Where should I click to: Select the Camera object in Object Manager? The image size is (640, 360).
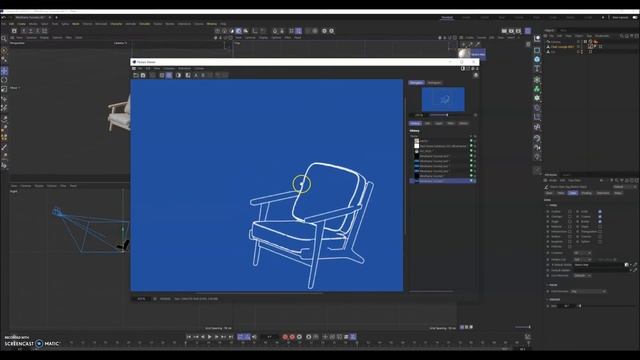pyautogui.click(x=556, y=42)
